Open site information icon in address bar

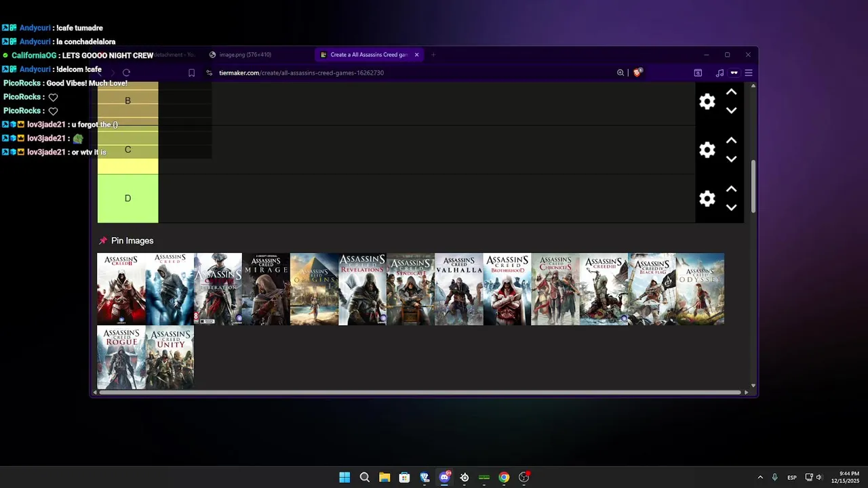coord(209,73)
